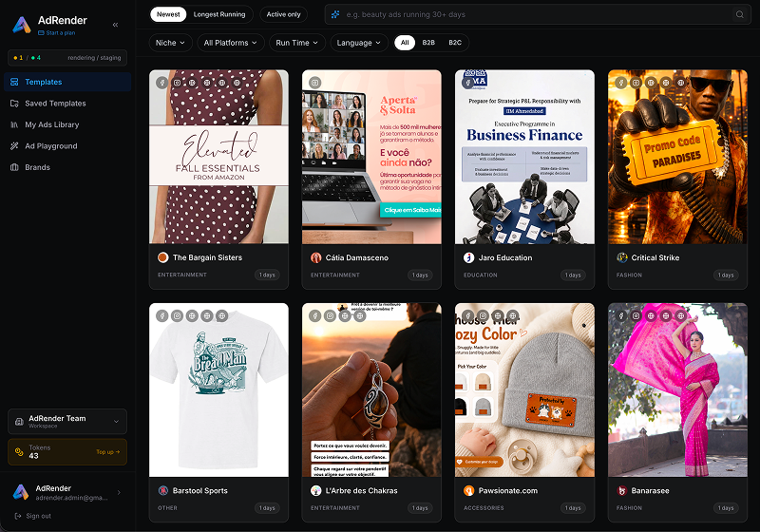Click the Critical Strike brand avatar
This screenshot has height=532, width=760.
tap(622, 257)
